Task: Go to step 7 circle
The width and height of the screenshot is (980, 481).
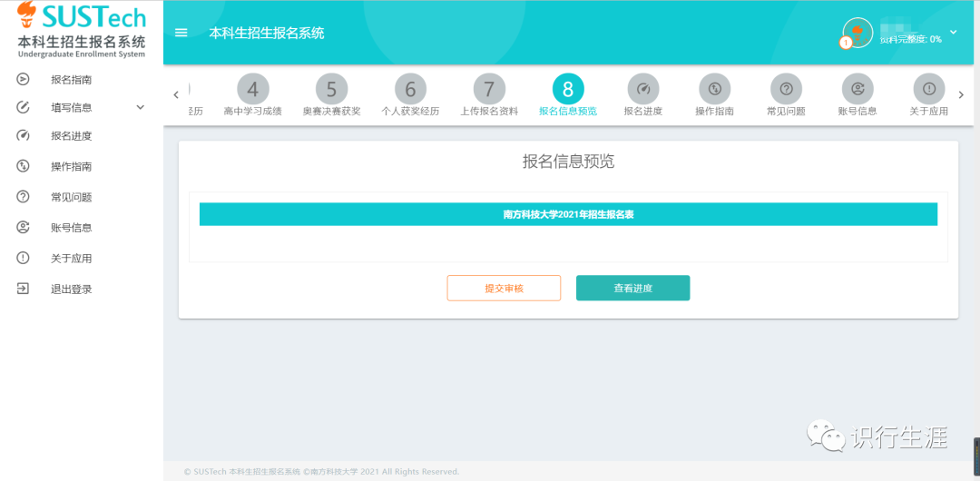Action: (489, 90)
